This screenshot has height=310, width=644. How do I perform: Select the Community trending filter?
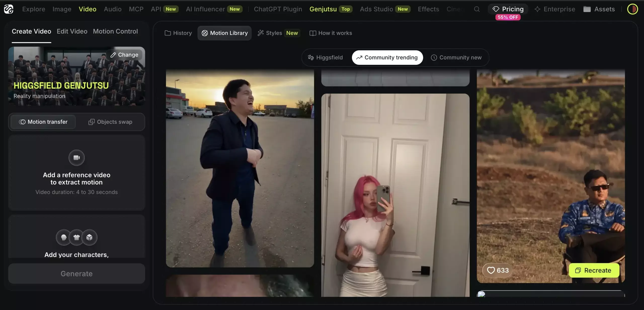pos(387,57)
